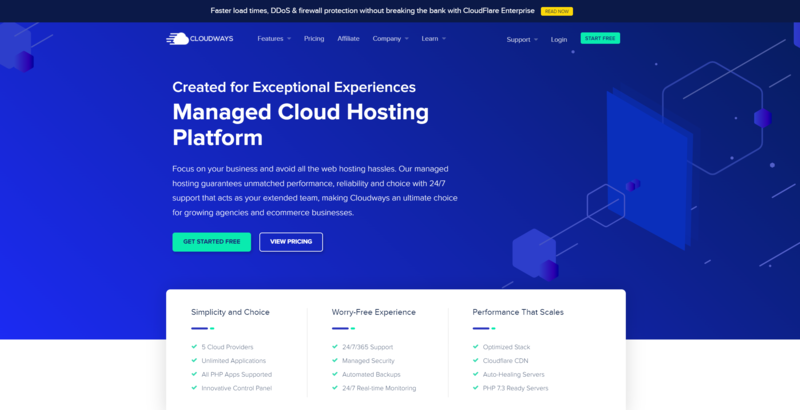This screenshot has height=410, width=800.
Task: Click the checkmark beside Auto-Healing Servers
Action: point(476,374)
